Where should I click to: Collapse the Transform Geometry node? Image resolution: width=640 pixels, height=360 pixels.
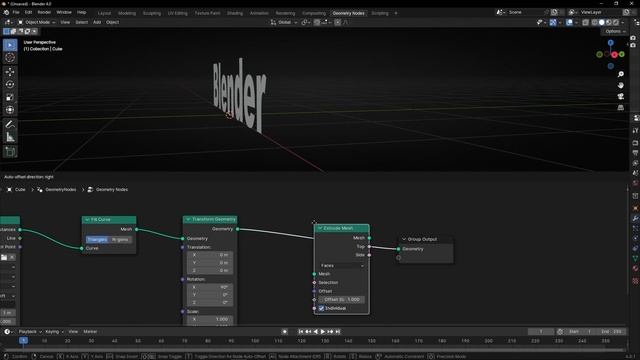188,220
